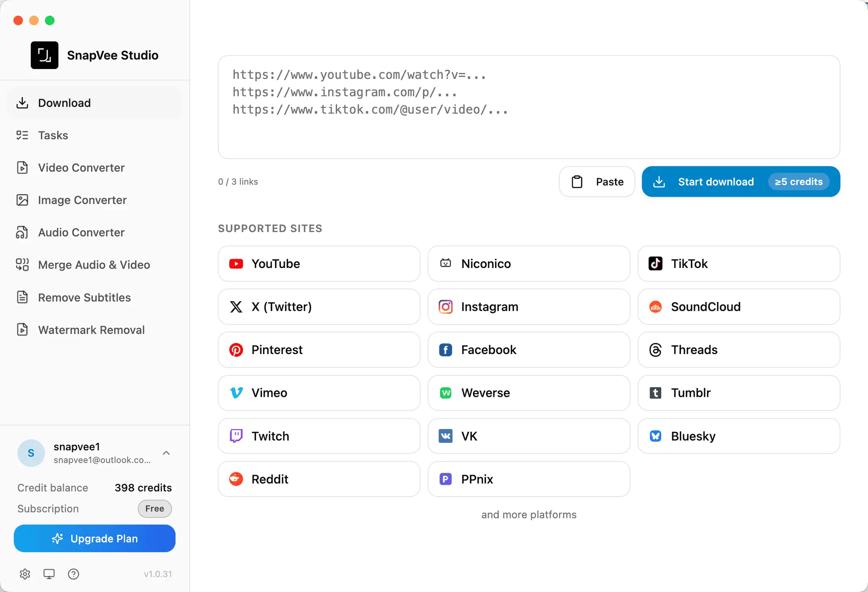The height and width of the screenshot is (592, 868).
Task: Select the Facebook site card
Action: 529,350
